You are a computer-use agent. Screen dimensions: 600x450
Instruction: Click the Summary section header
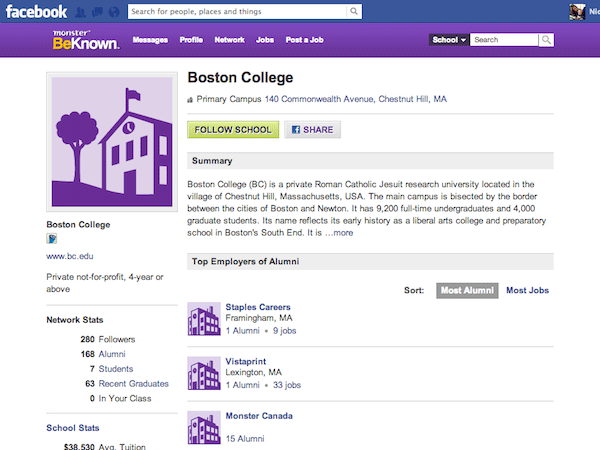(370, 161)
